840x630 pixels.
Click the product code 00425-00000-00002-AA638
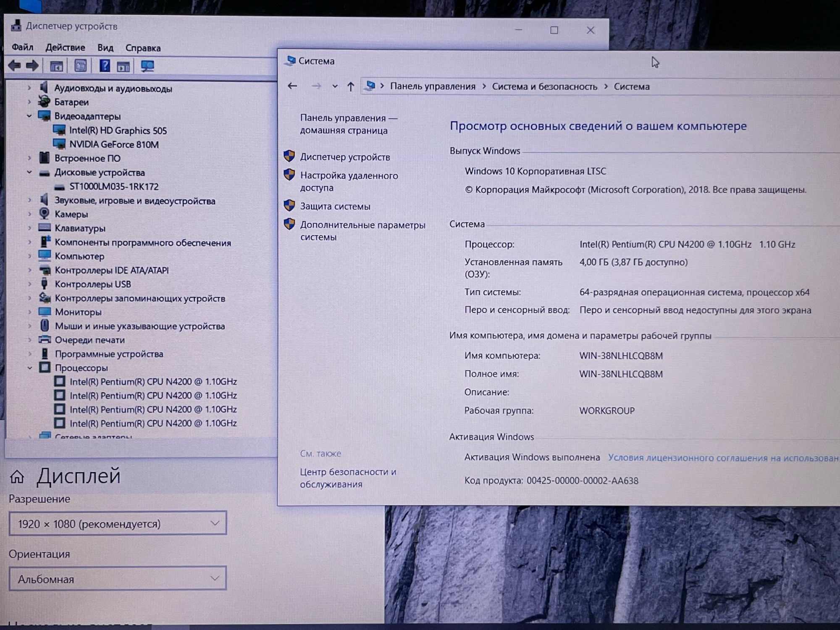point(582,481)
